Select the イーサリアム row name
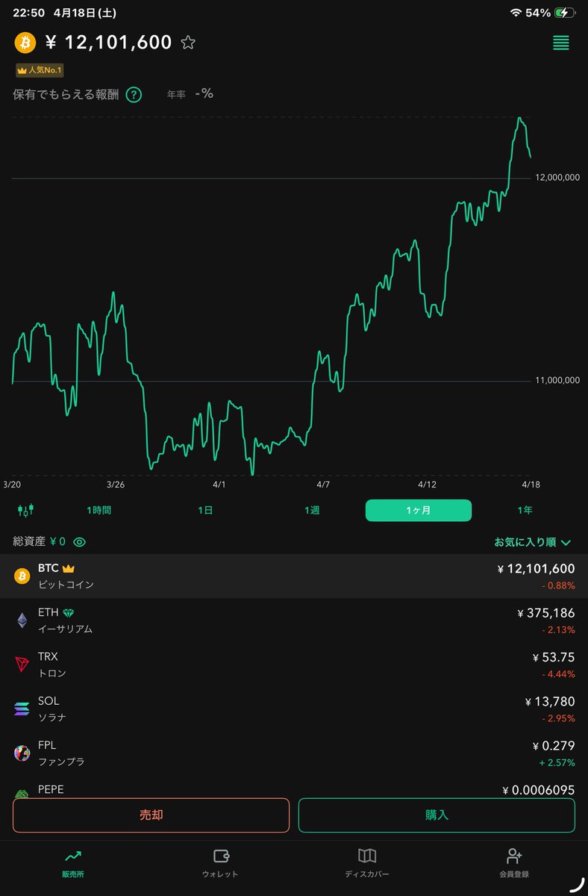This screenshot has height=896, width=588. pyautogui.click(x=65, y=629)
